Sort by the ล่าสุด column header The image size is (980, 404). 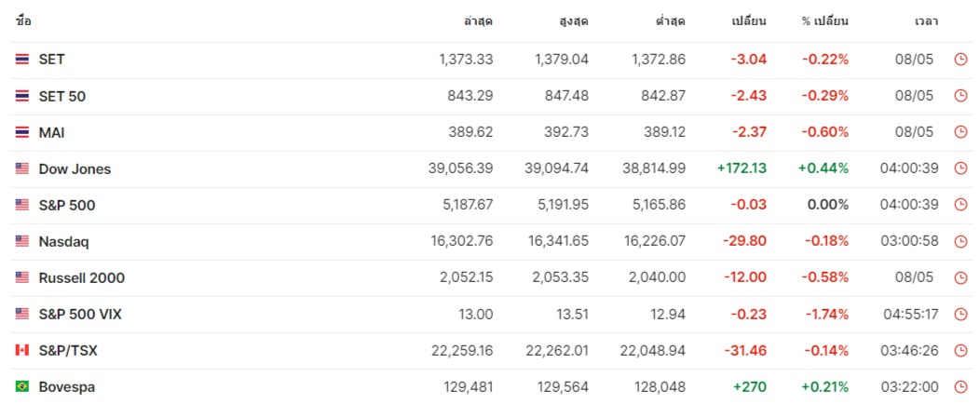(478, 20)
